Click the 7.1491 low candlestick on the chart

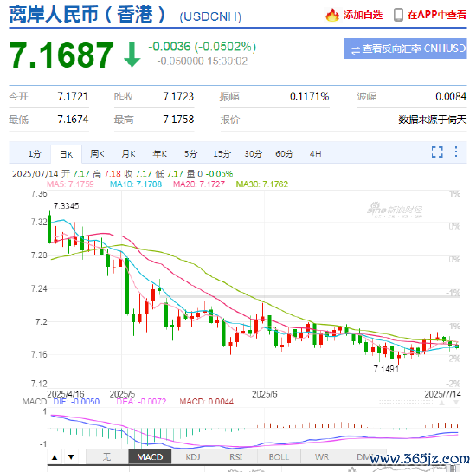[x=399, y=358]
